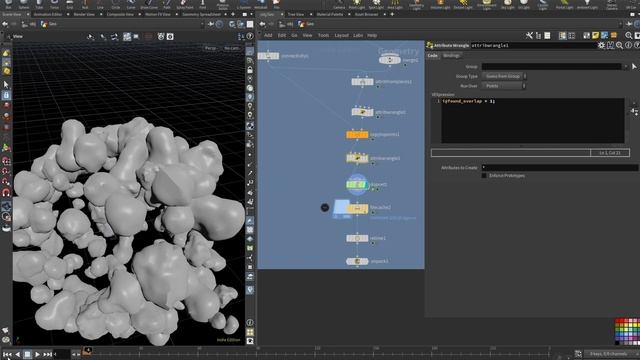Select the Box shelf tool
This screenshot has width=640, height=360.
click(8, 4)
